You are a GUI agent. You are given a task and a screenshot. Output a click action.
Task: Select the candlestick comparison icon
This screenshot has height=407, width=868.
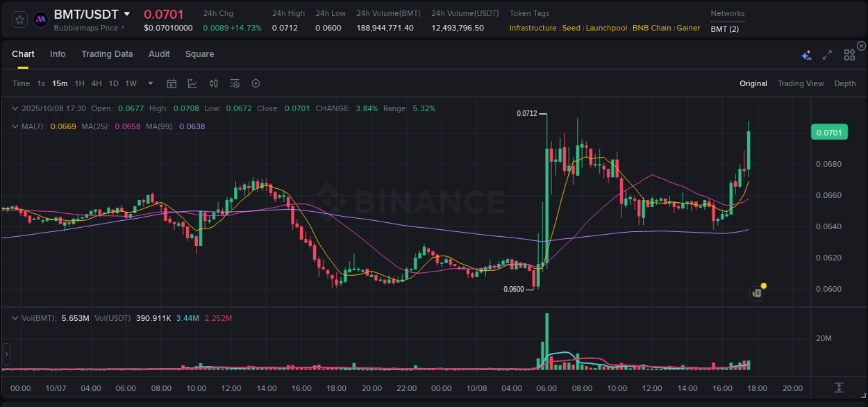coord(214,83)
